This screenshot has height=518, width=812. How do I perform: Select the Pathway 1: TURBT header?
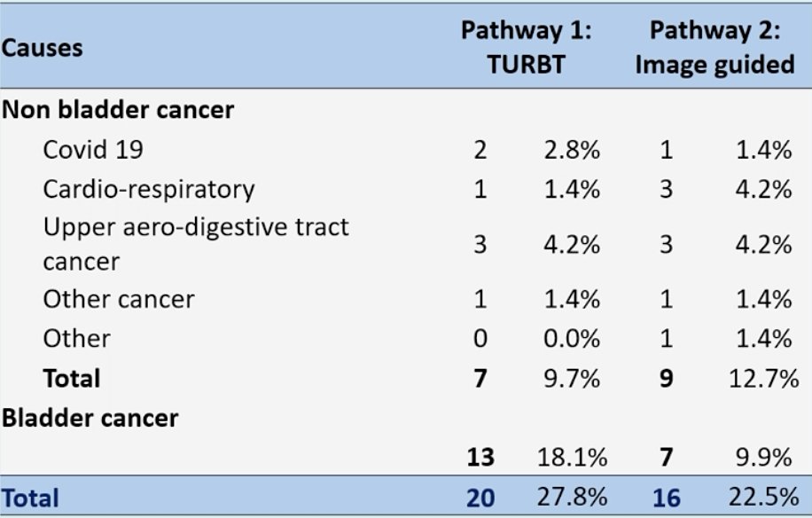click(527, 47)
